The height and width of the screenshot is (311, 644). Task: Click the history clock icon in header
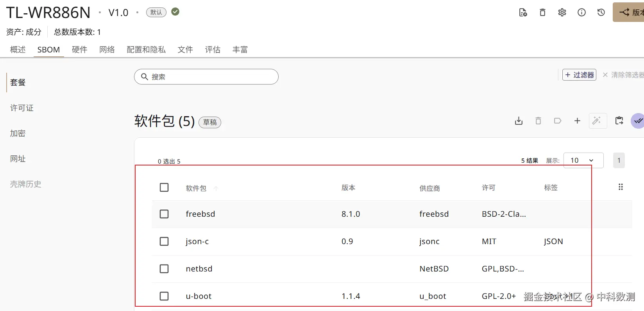[x=601, y=13]
